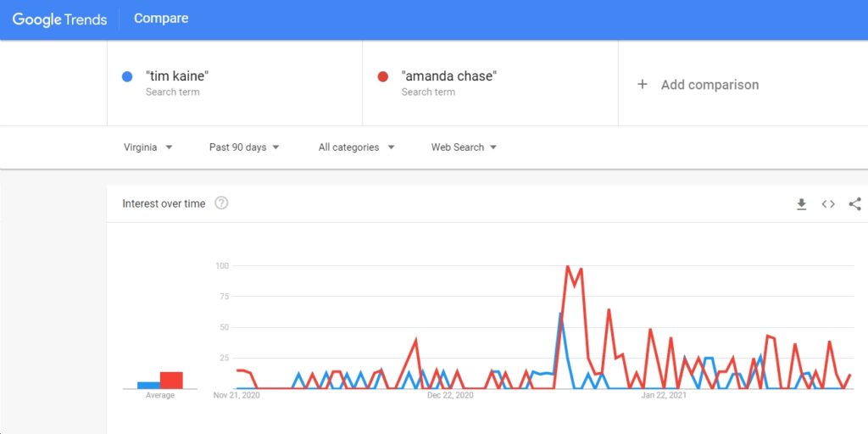Click Add comparison button
Image resolution: width=868 pixels, height=434 pixels.
point(698,85)
